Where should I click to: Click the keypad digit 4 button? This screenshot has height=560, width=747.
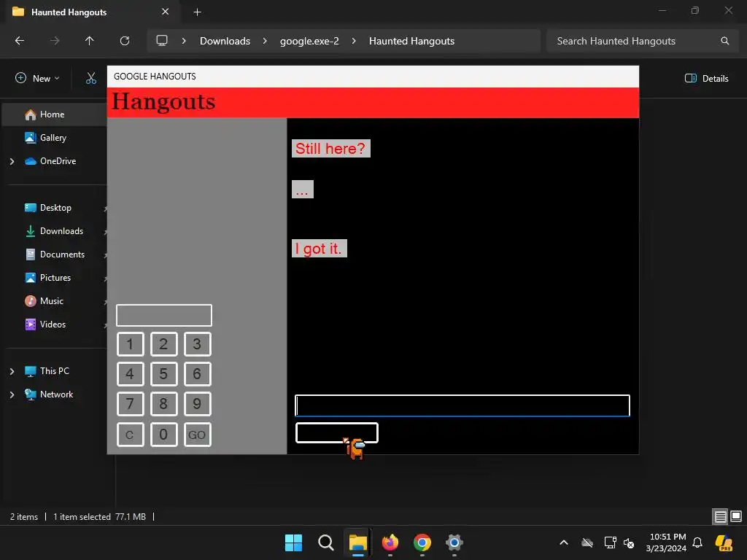(130, 374)
